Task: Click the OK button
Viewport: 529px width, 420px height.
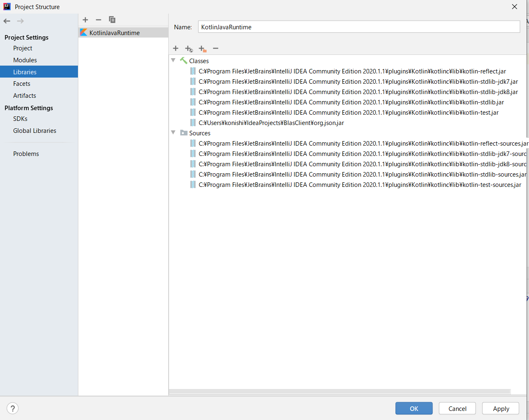Action: click(x=414, y=408)
